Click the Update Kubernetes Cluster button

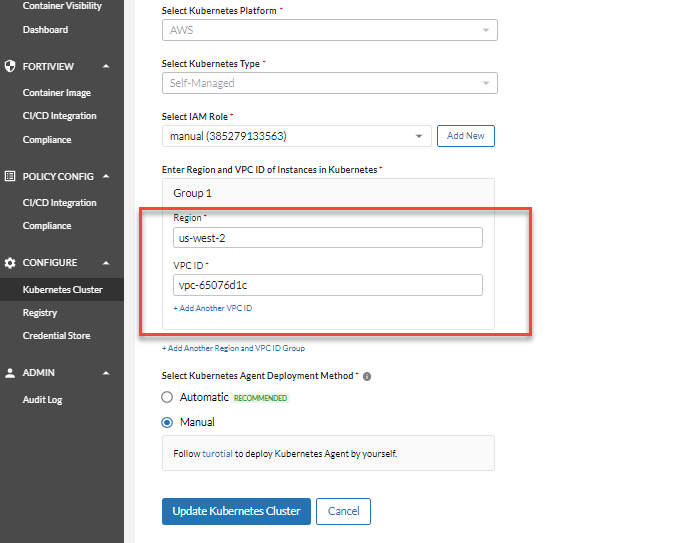pos(236,511)
